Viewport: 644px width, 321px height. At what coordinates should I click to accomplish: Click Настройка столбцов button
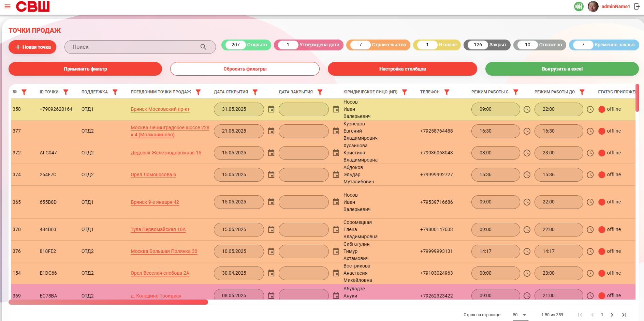402,69
